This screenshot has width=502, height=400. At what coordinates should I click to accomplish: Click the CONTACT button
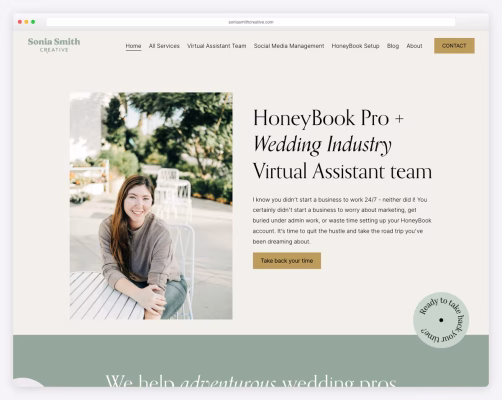[x=454, y=46]
